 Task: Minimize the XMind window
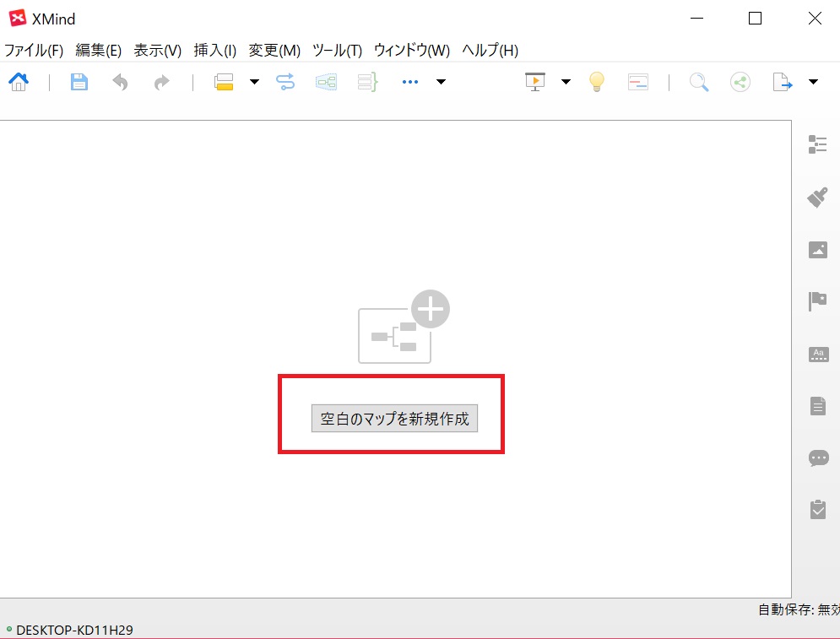[696, 19]
